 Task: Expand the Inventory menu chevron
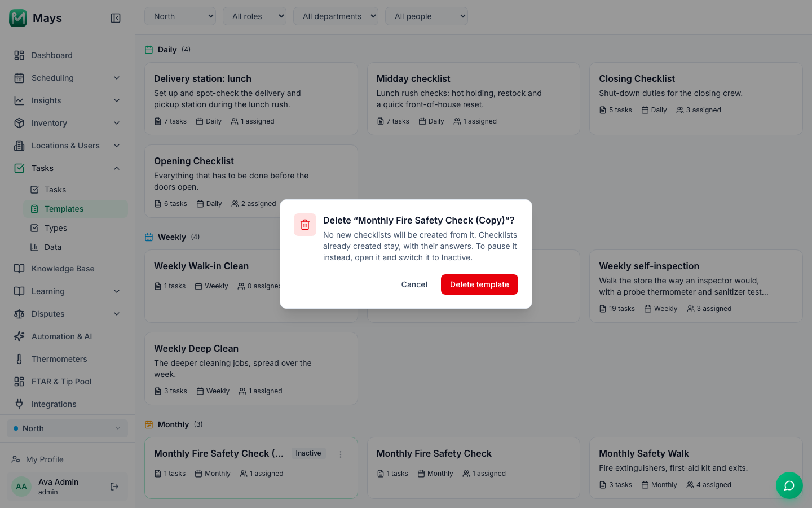click(x=117, y=123)
